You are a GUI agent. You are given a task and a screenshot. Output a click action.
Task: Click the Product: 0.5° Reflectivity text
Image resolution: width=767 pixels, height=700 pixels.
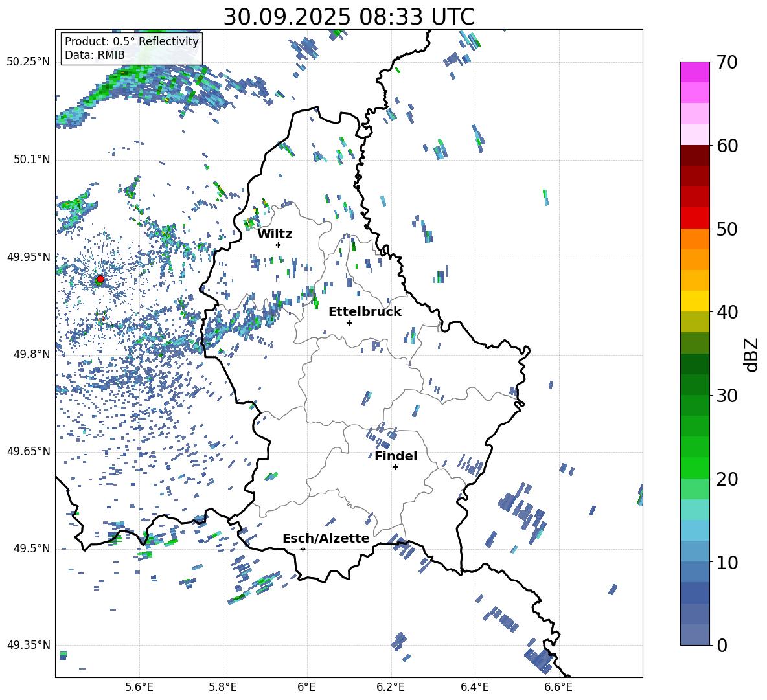click(132, 41)
